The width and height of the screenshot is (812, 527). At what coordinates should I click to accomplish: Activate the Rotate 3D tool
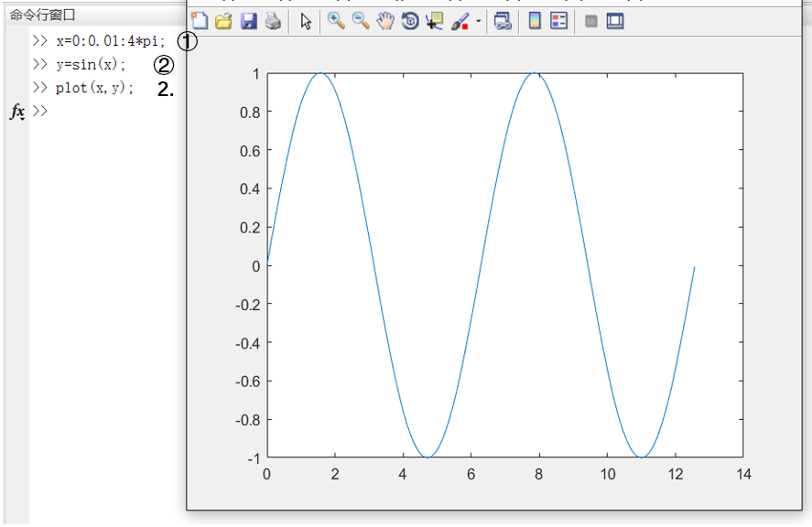410,21
